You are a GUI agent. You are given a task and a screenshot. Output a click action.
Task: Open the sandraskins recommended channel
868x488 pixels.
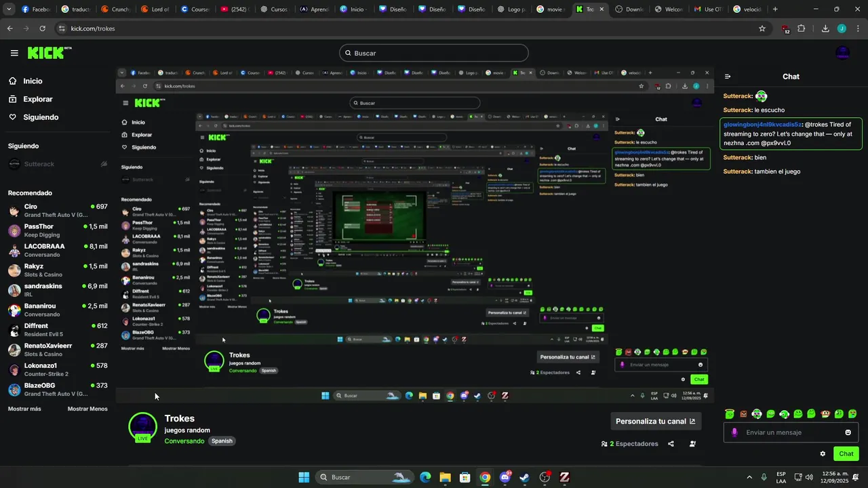[x=58, y=290]
